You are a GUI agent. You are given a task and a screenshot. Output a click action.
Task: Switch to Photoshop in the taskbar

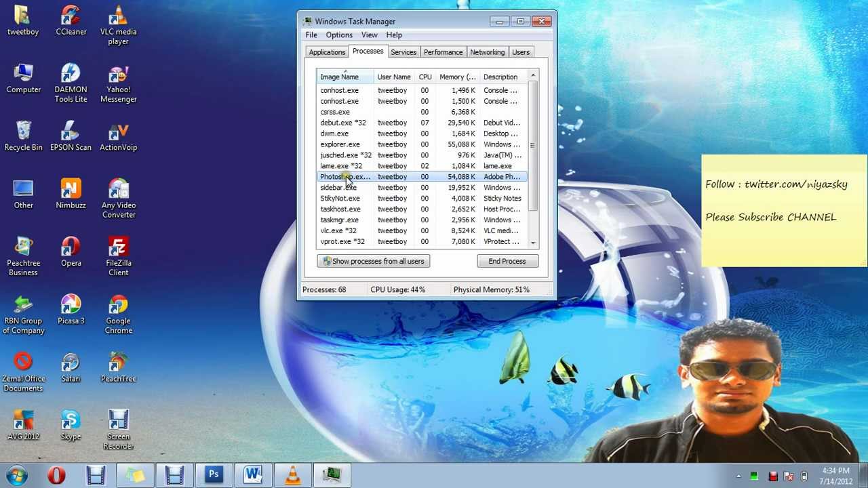tap(214, 475)
